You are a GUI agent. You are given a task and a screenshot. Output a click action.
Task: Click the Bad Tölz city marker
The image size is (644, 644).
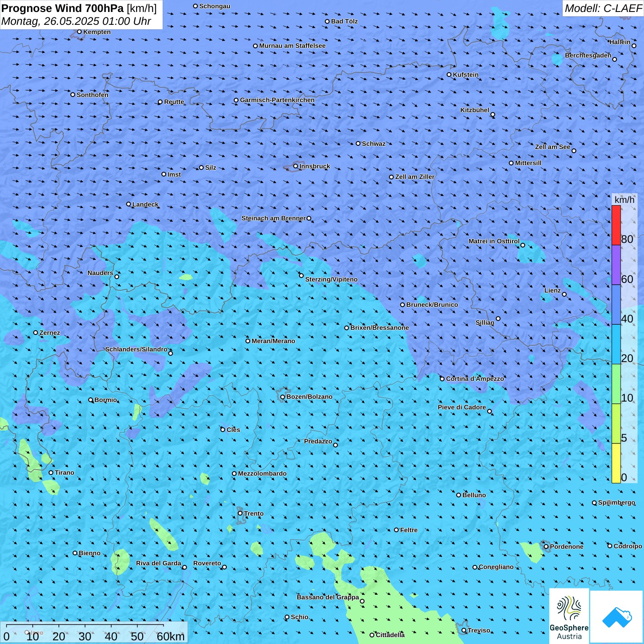pos(328,21)
